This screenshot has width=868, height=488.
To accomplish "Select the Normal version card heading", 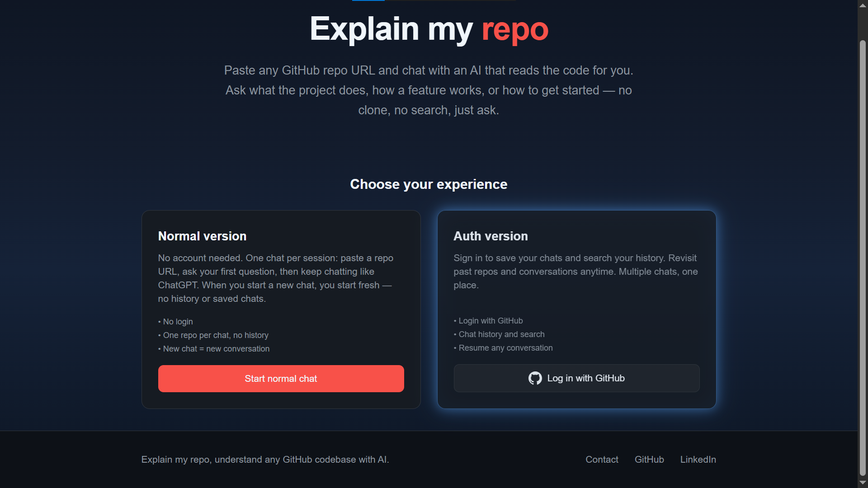I will [x=202, y=236].
